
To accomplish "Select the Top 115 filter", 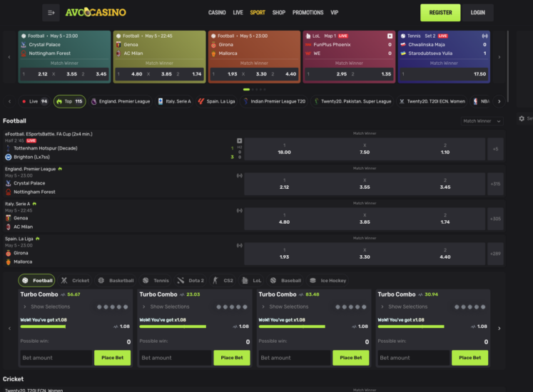I will click(x=70, y=101).
